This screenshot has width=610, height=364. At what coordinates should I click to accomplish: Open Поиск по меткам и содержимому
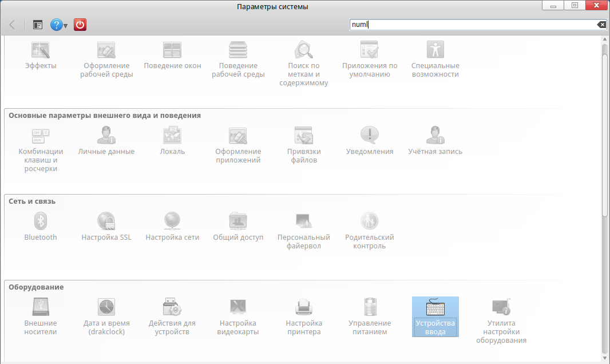304,64
